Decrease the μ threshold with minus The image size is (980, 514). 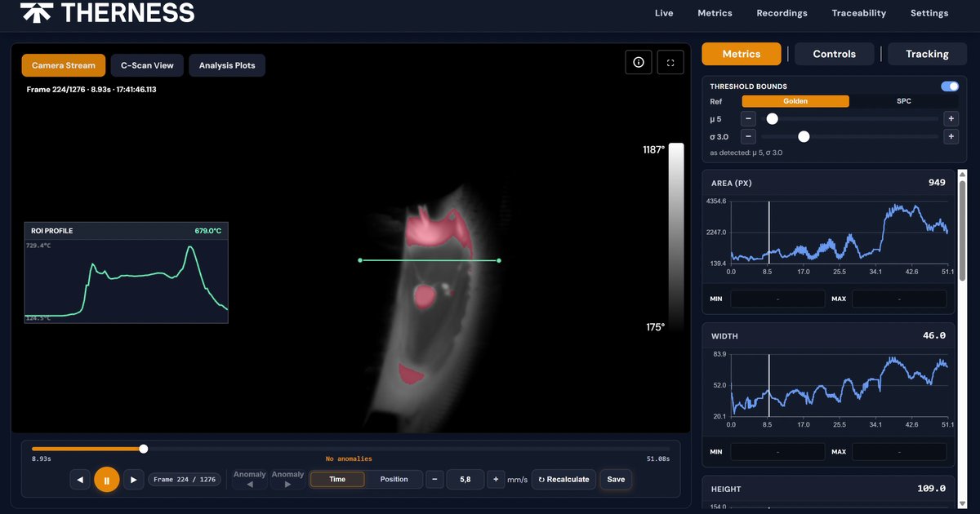(x=748, y=118)
